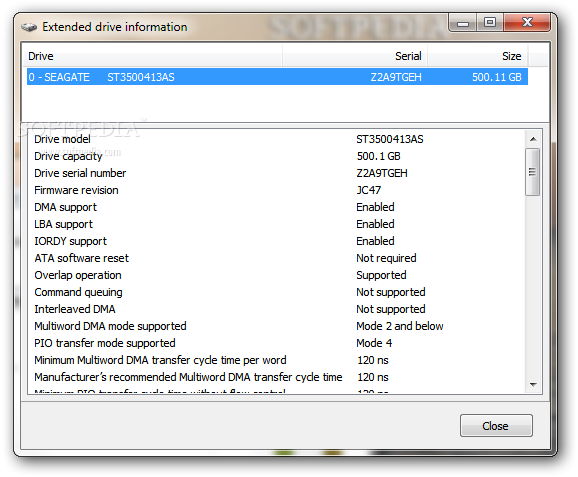Select the Drive model row
The width and height of the screenshot is (578, 477).
pyautogui.click(x=276, y=139)
